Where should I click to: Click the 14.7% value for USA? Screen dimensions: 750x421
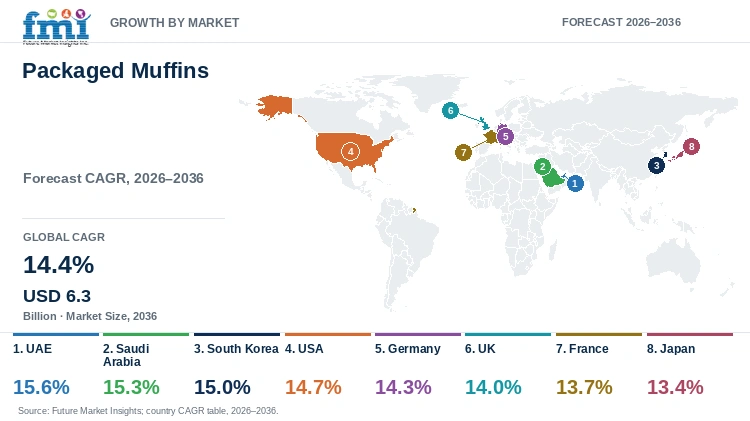point(313,387)
